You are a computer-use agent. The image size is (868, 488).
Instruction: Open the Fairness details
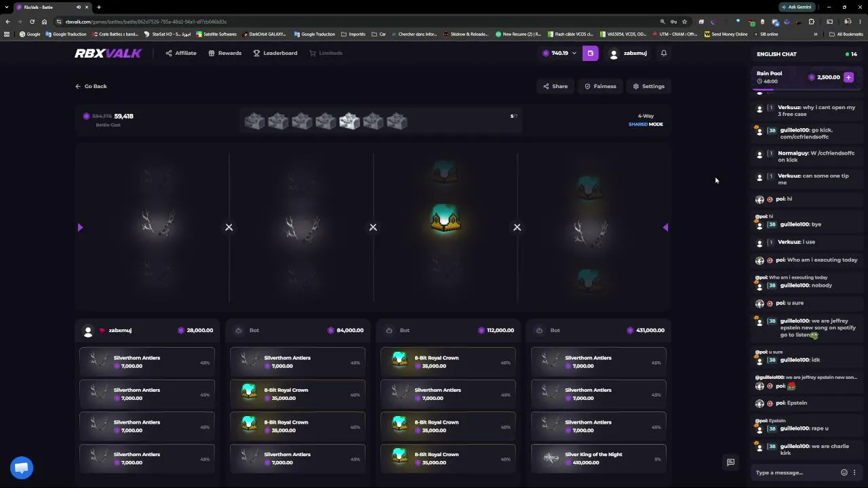(x=601, y=86)
